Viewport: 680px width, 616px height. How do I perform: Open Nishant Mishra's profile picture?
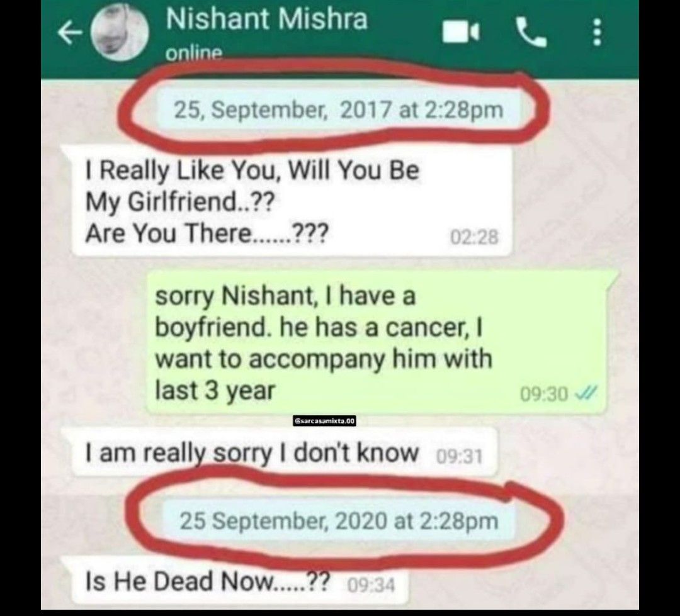(x=120, y=33)
